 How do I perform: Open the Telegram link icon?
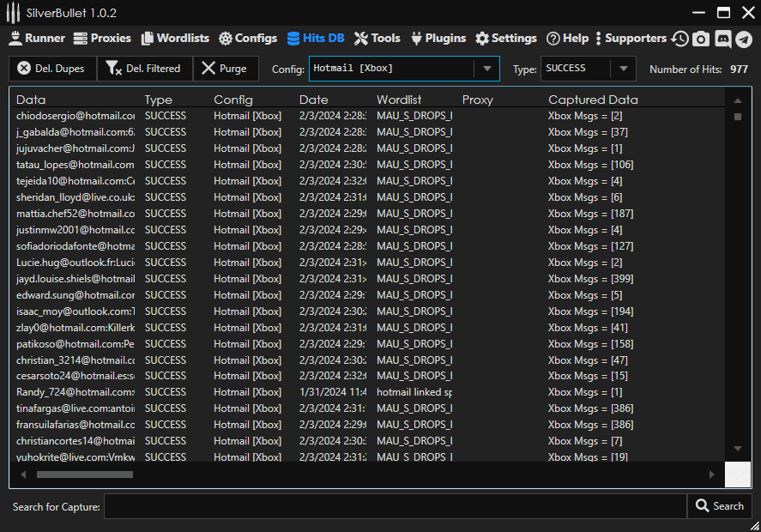tap(743, 39)
